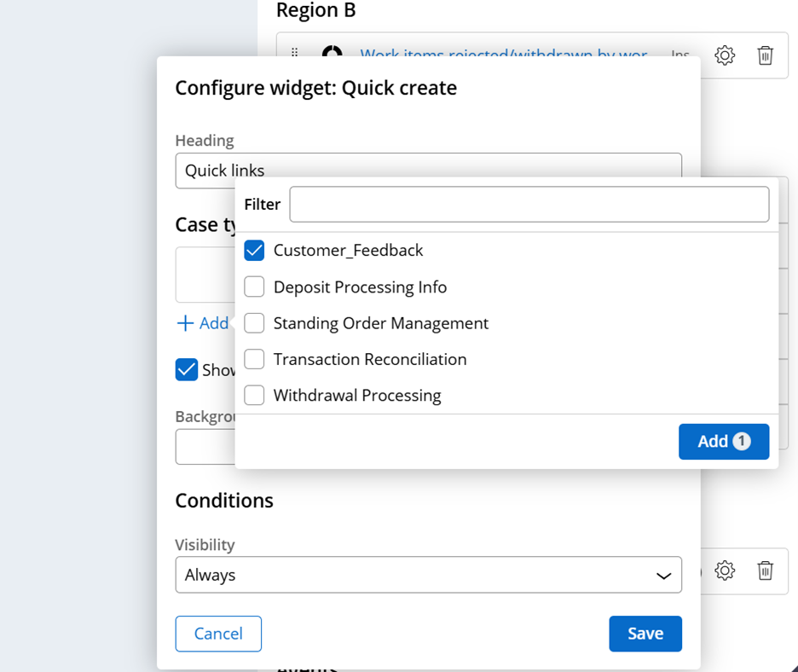Check the Deposit Processing Info checkbox
The image size is (798, 672).
click(x=254, y=287)
